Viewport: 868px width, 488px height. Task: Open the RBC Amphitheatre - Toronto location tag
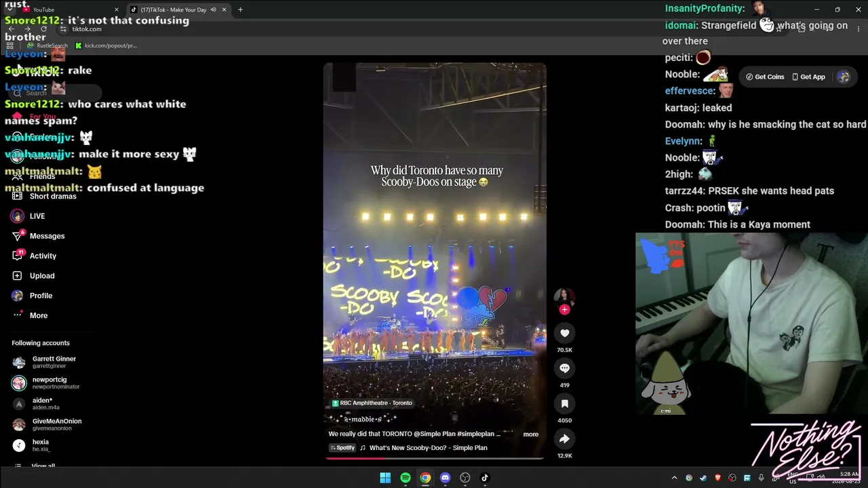(x=372, y=403)
